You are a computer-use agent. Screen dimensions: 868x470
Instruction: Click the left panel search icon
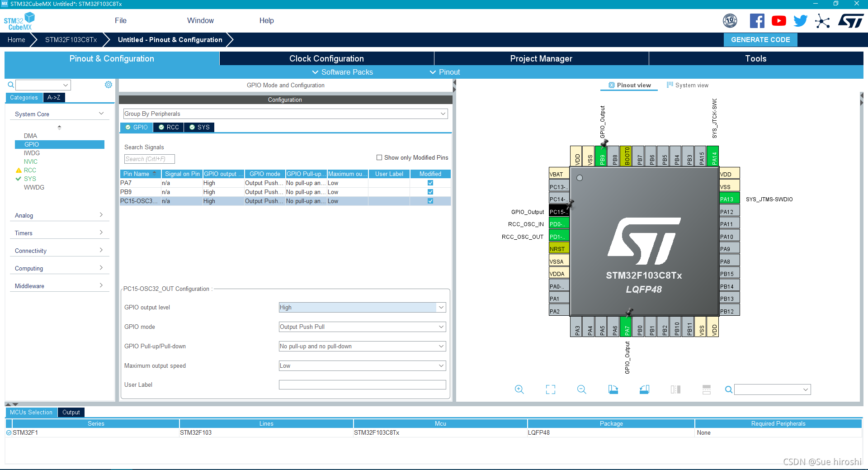(x=11, y=85)
